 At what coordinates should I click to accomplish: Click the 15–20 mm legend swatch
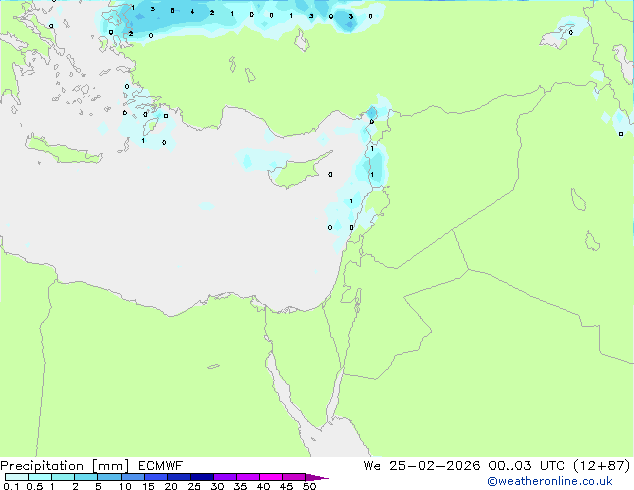156,477
